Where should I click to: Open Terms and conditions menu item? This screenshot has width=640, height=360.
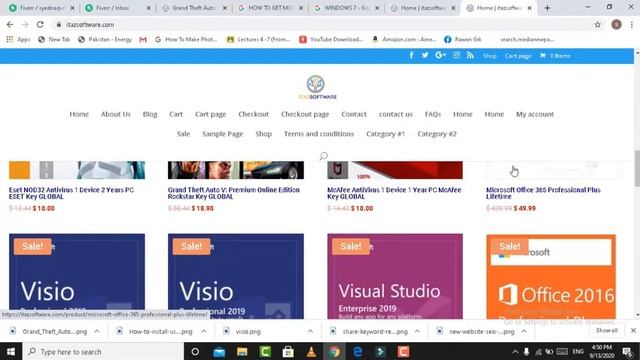tap(319, 134)
